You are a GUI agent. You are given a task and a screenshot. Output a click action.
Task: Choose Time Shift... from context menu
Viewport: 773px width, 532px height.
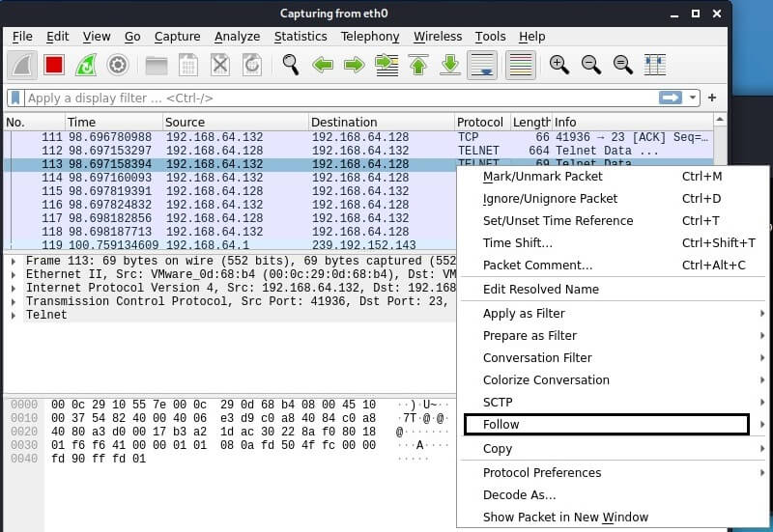click(x=613, y=243)
